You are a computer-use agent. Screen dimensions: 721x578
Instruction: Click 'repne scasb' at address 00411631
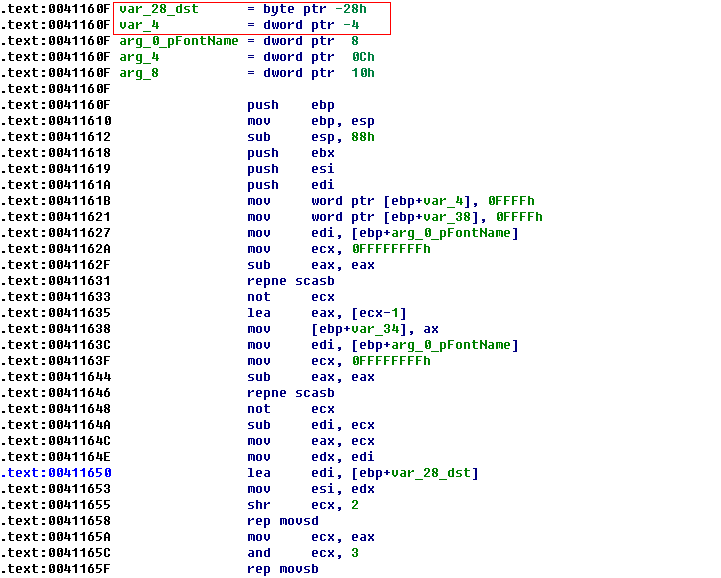(291, 281)
